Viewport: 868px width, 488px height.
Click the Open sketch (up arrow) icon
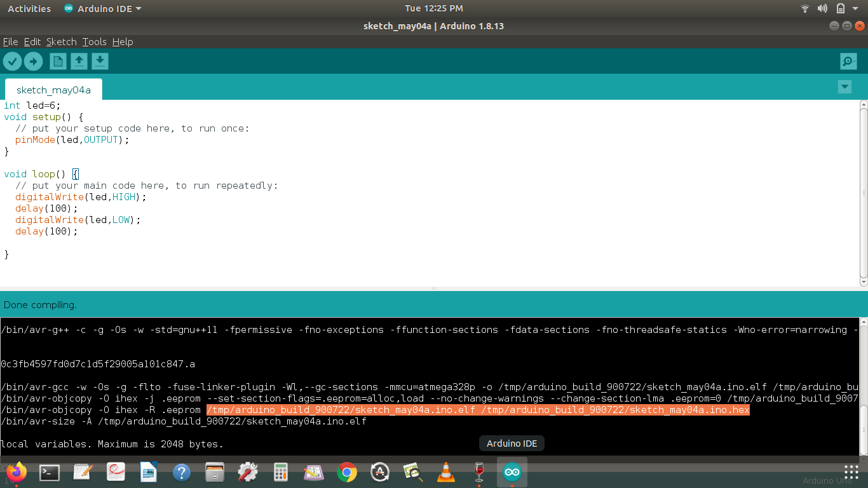click(79, 61)
